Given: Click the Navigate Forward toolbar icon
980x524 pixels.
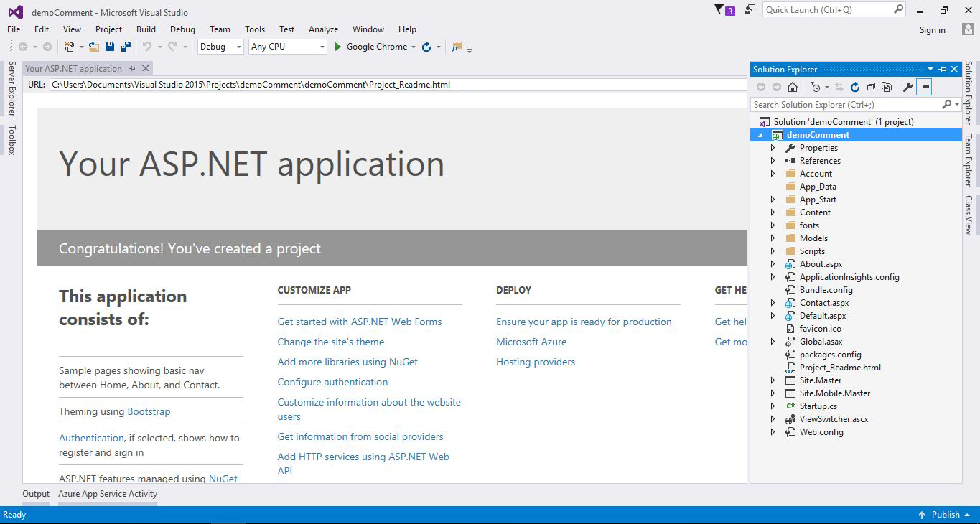Looking at the screenshot, I should click(47, 47).
